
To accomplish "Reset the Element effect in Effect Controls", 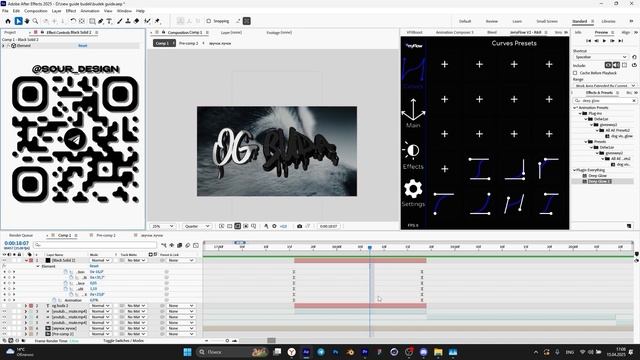I will (x=83, y=46).
